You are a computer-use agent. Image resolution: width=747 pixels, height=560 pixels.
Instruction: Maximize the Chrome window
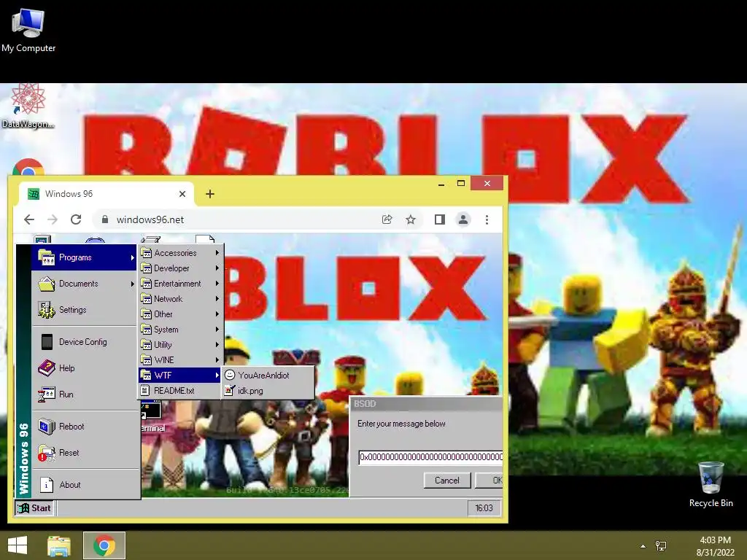(461, 183)
